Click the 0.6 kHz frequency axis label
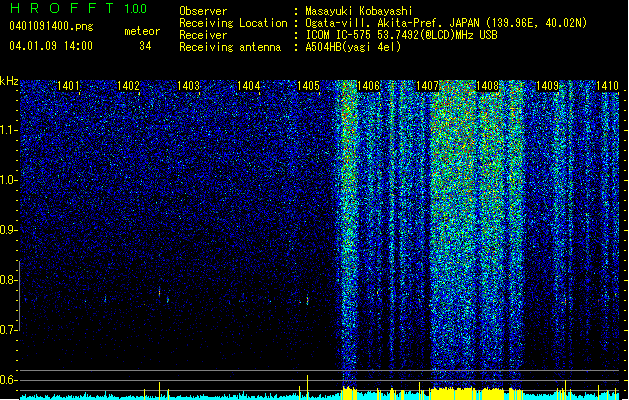The width and height of the screenshot is (629, 400). coord(8,380)
